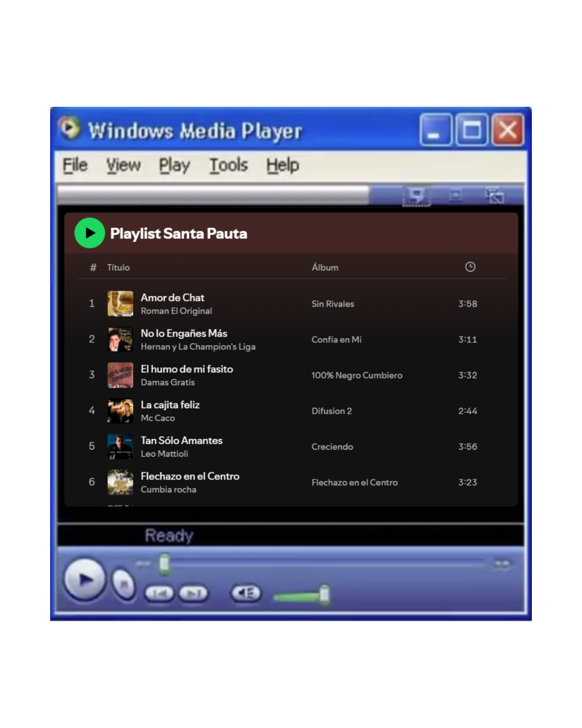Open the album Difusion 2
582x728 pixels.
331,411
